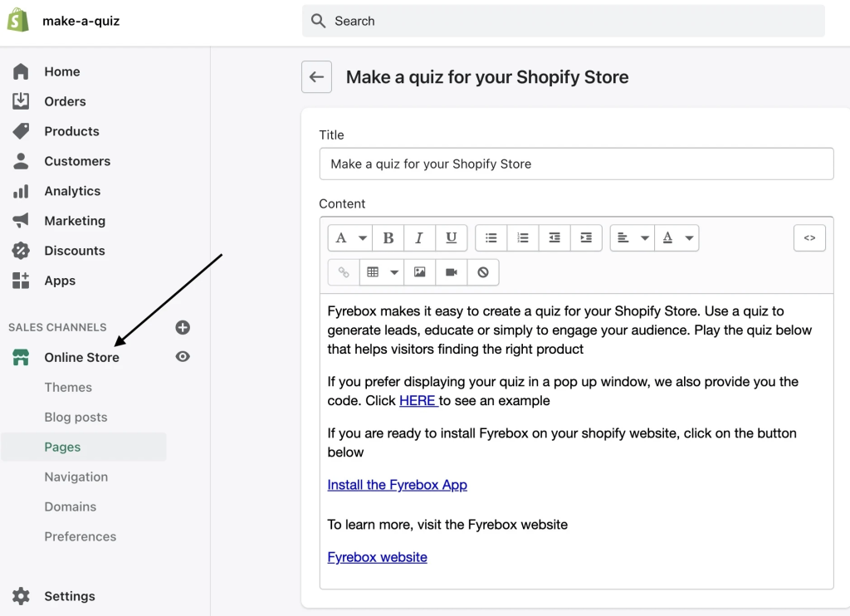The width and height of the screenshot is (850, 616).
Task: Insert a numbered list
Action: click(523, 238)
